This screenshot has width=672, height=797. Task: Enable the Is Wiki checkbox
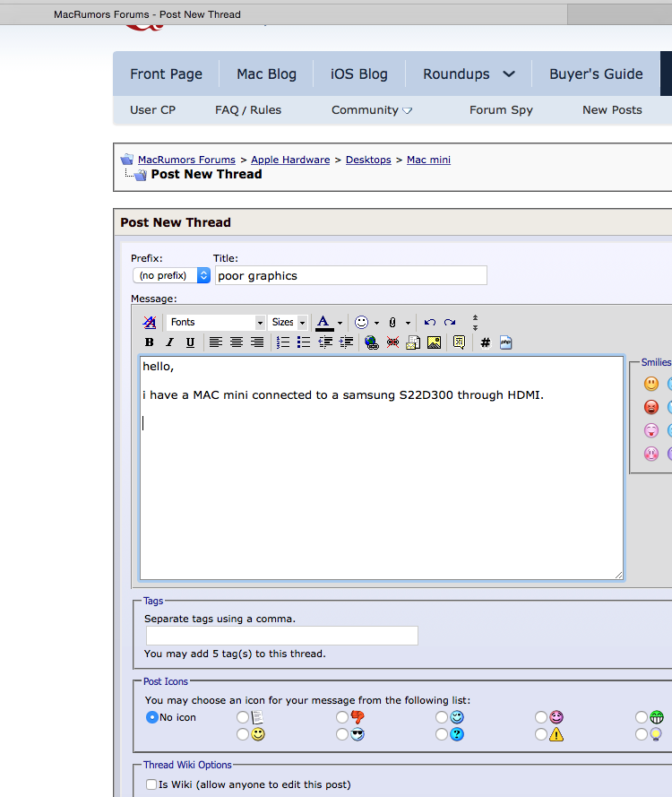click(x=151, y=784)
